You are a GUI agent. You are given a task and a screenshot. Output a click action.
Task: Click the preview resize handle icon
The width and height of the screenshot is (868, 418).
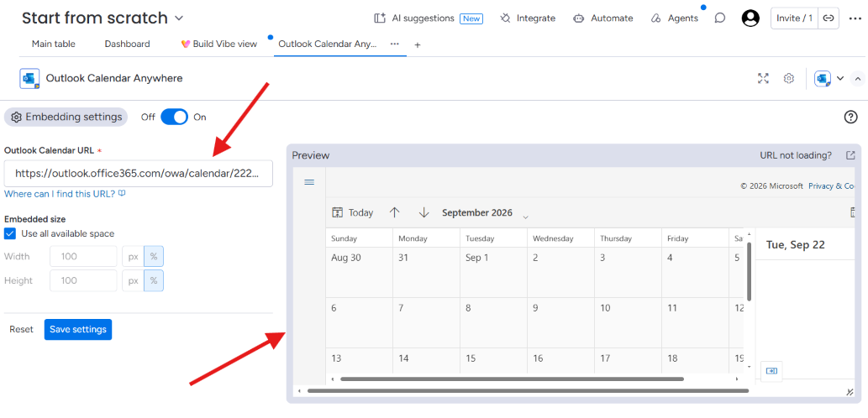850,392
